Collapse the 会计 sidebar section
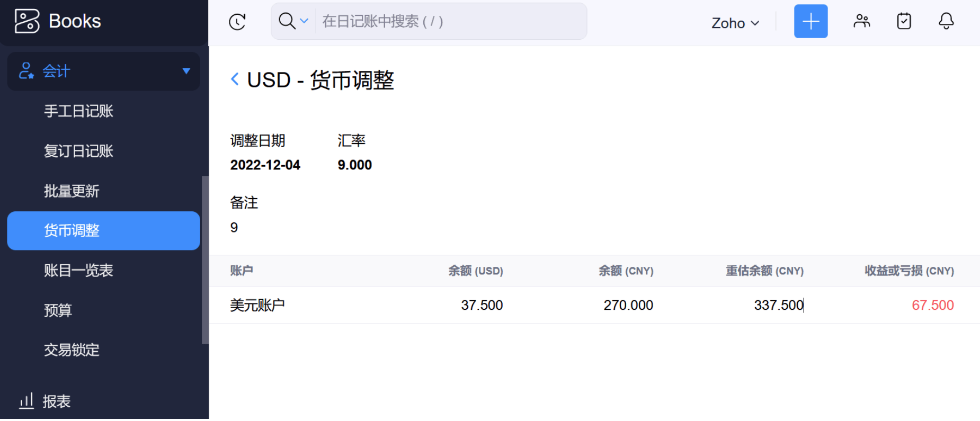The height and width of the screenshot is (421, 980). pos(186,71)
